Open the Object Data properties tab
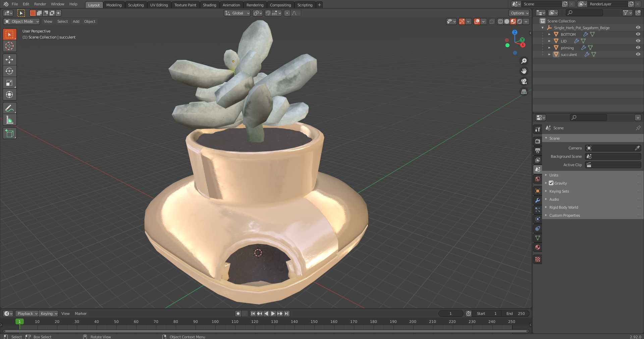This screenshot has height=339, width=644. pyautogui.click(x=538, y=238)
